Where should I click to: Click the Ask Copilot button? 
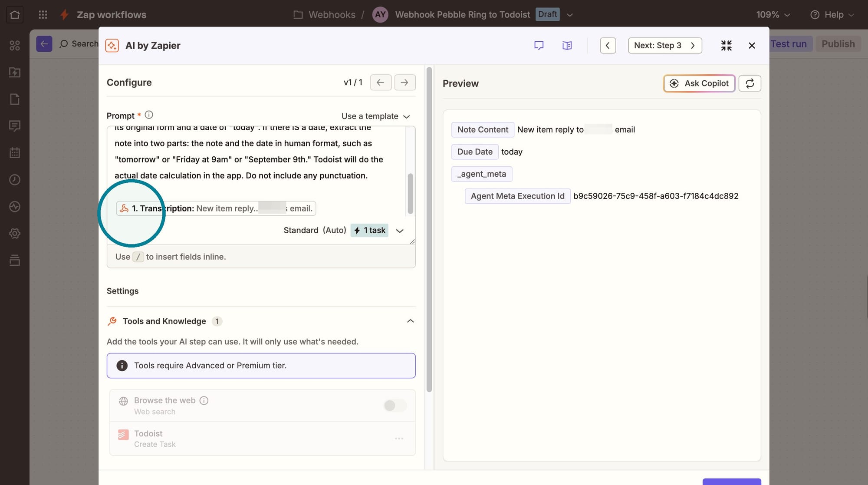[x=699, y=83]
